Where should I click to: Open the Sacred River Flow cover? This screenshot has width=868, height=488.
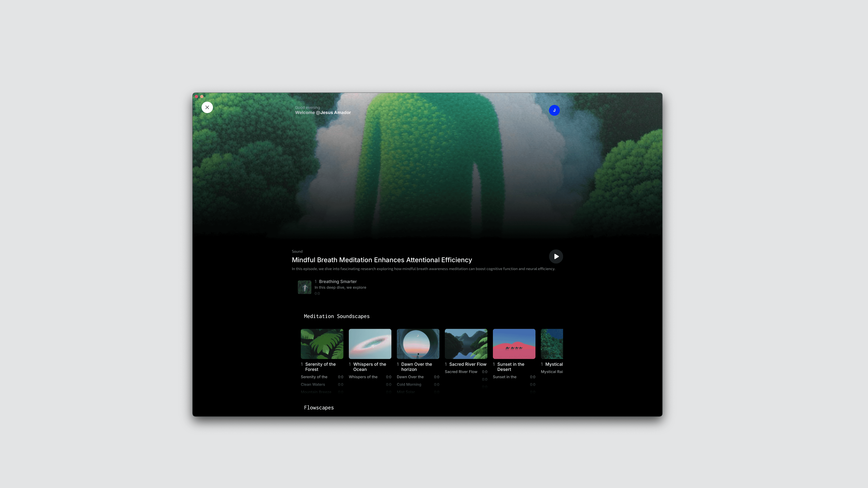(x=466, y=344)
